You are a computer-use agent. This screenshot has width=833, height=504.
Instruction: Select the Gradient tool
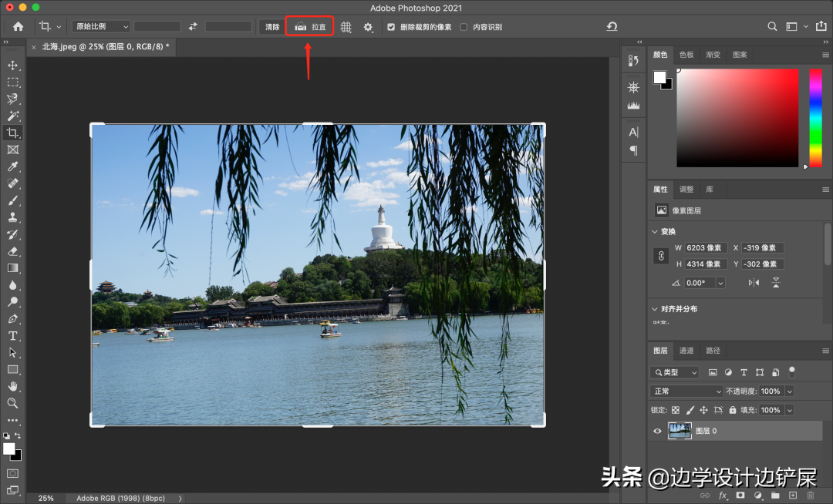[x=13, y=268]
